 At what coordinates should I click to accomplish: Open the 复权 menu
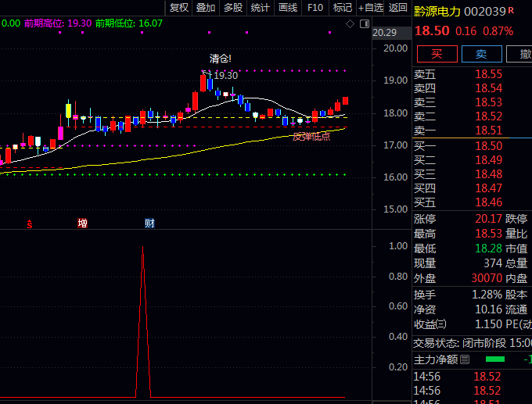(179, 8)
